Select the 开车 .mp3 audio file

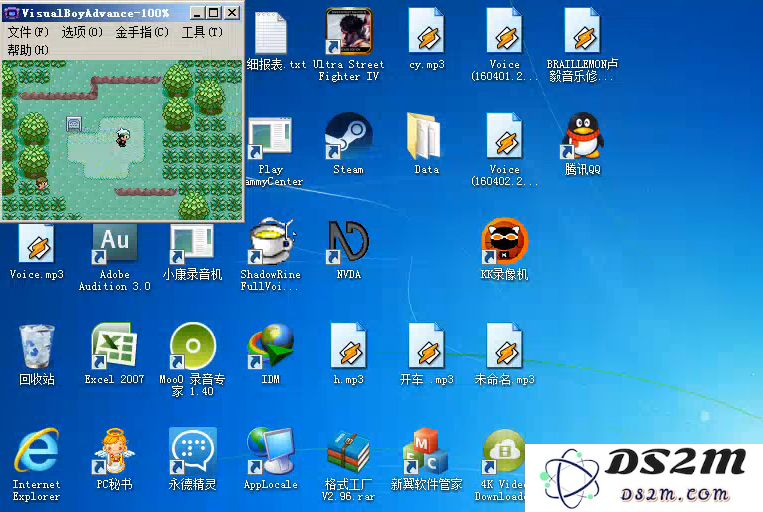(427, 346)
